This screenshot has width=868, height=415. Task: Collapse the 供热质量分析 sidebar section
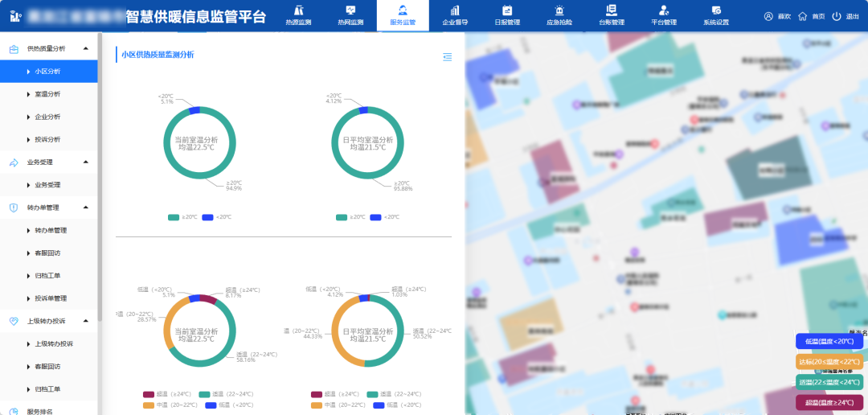pyautogui.click(x=86, y=48)
